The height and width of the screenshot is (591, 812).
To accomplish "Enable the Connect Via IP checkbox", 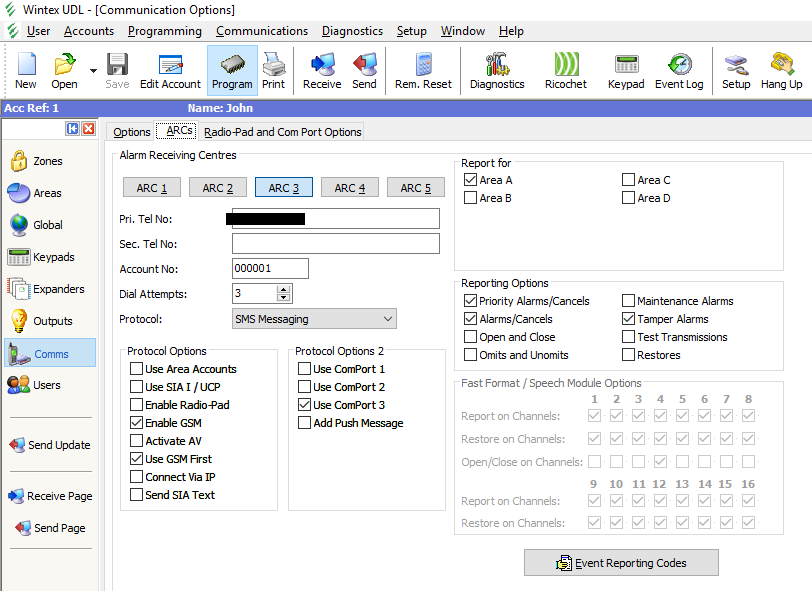I will [x=136, y=477].
